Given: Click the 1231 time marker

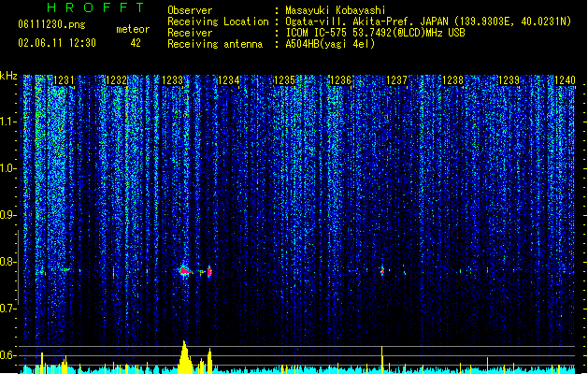Looking at the screenshot, I should (x=65, y=80).
